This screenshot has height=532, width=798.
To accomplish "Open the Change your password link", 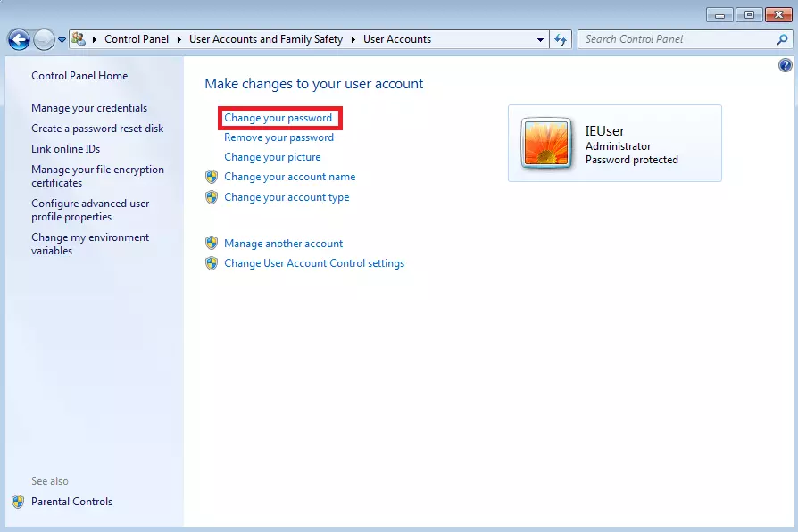I will [x=278, y=118].
